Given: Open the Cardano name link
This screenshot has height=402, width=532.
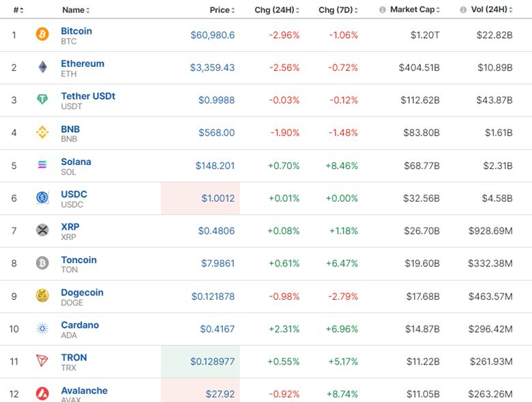Looking at the screenshot, I should coord(80,325).
